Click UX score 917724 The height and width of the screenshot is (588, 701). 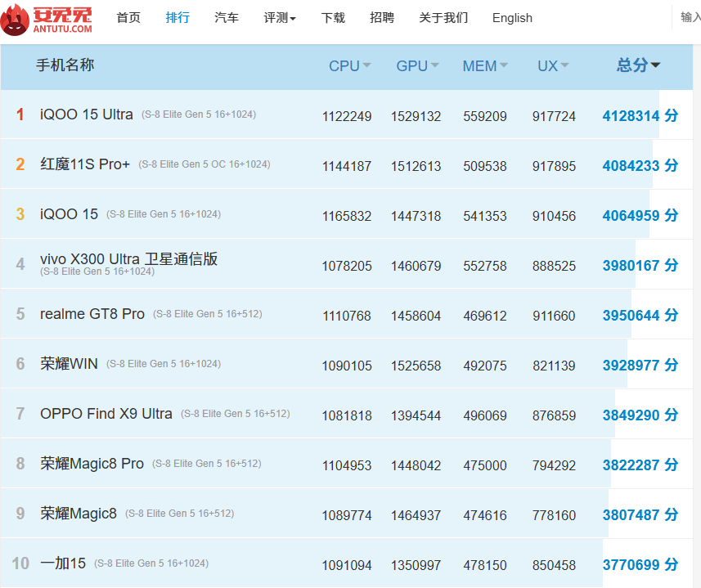[x=554, y=117]
